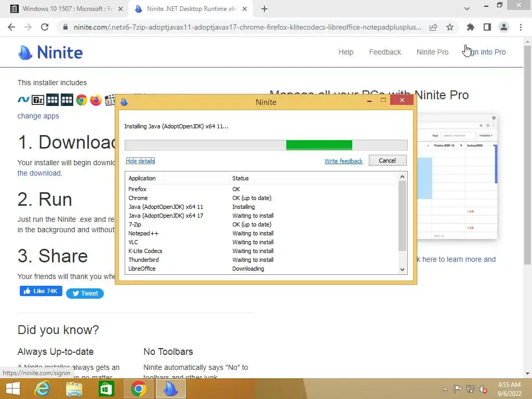Click the retry the download link
Viewport: 532px width, 399px height.
(x=39, y=173)
